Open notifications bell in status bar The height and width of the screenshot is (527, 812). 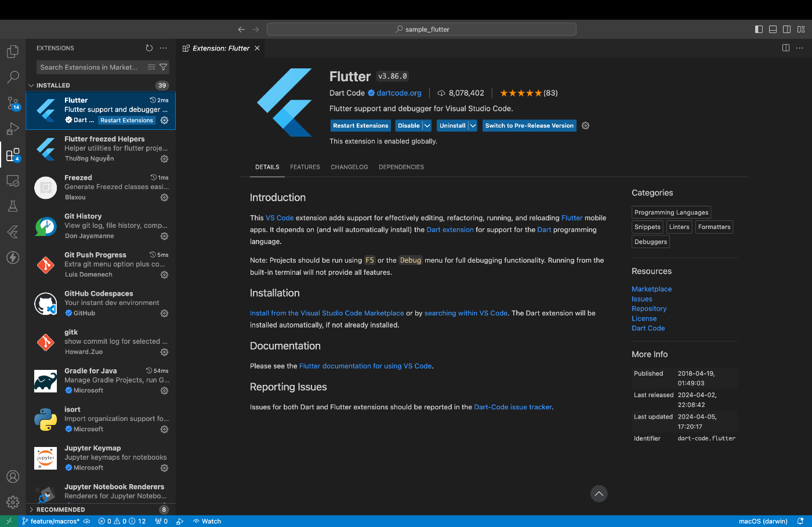click(800, 521)
